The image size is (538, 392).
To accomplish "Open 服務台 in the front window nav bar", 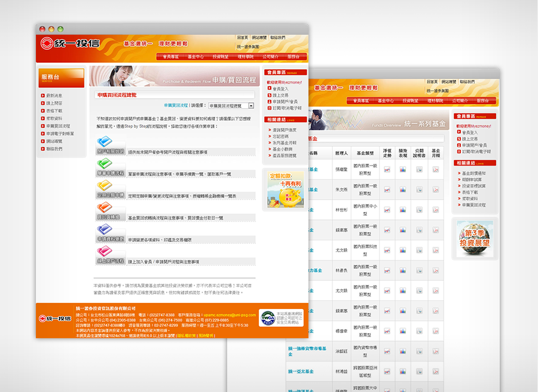I will coord(294,57).
